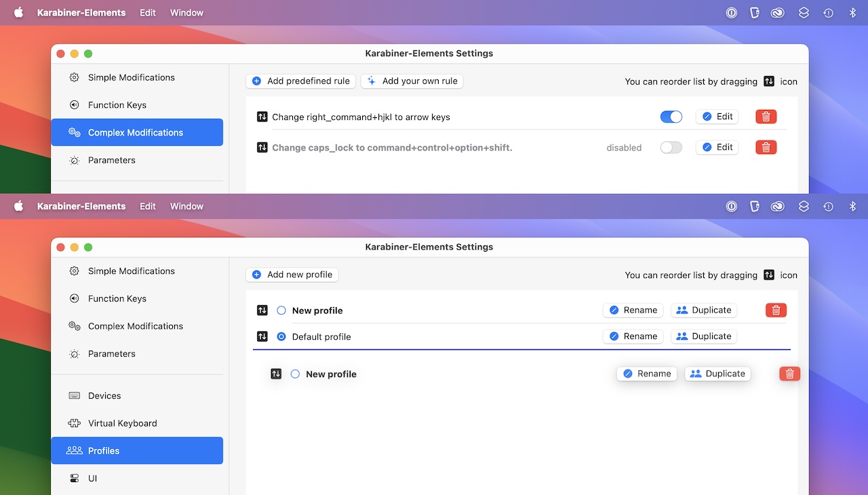
Task: Disable the right_command+hjkl to arrow keys rule
Action: [671, 117]
